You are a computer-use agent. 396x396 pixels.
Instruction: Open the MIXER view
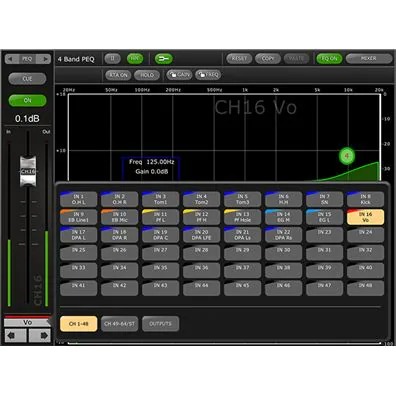[x=369, y=59]
